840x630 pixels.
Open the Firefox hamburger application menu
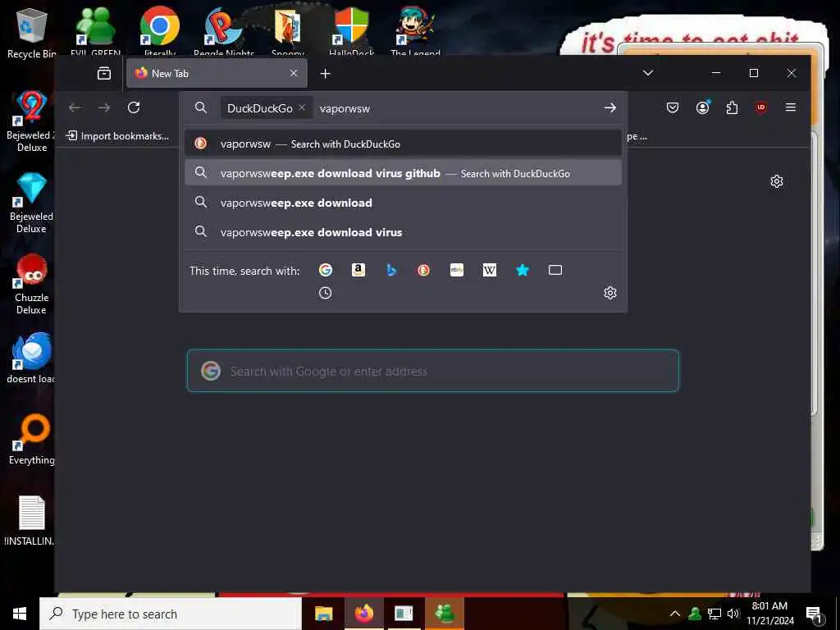[x=790, y=107]
